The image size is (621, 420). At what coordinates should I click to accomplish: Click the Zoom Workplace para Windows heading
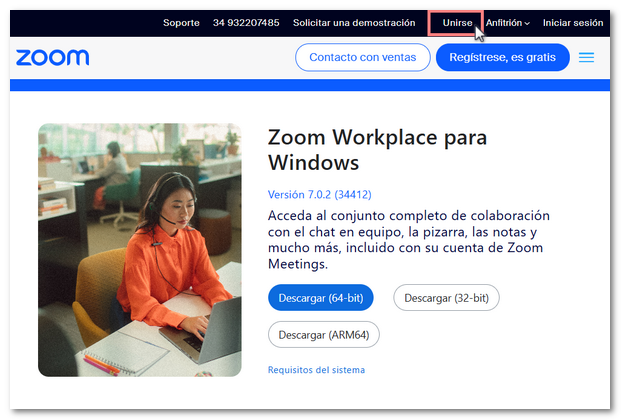pos(377,150)
